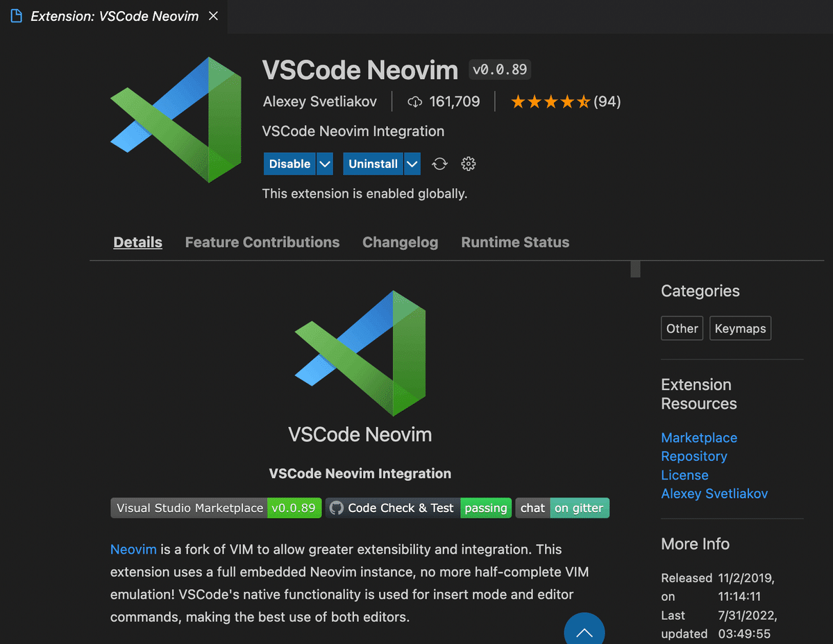Close the Extension: VSCode Neovim tab
Image resolution: width=833 pixels, height=644 pixels.
click(213, 16)
